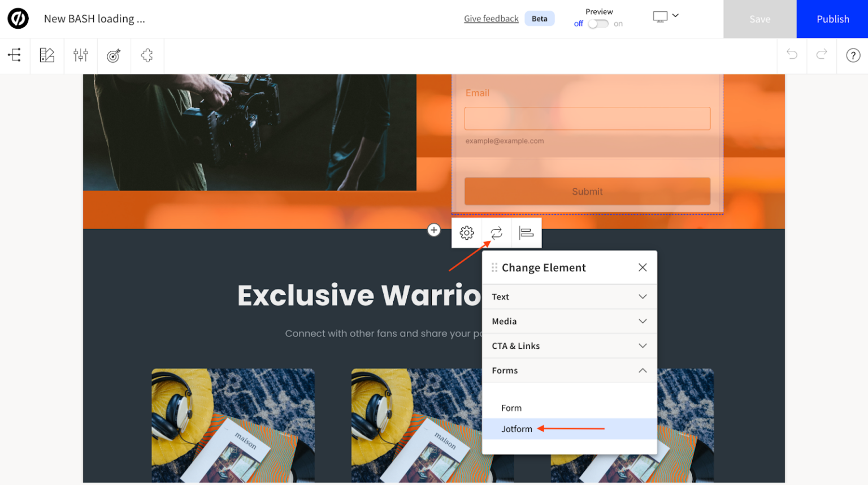Expand the Text category in Change Element

tap(569, 296)
